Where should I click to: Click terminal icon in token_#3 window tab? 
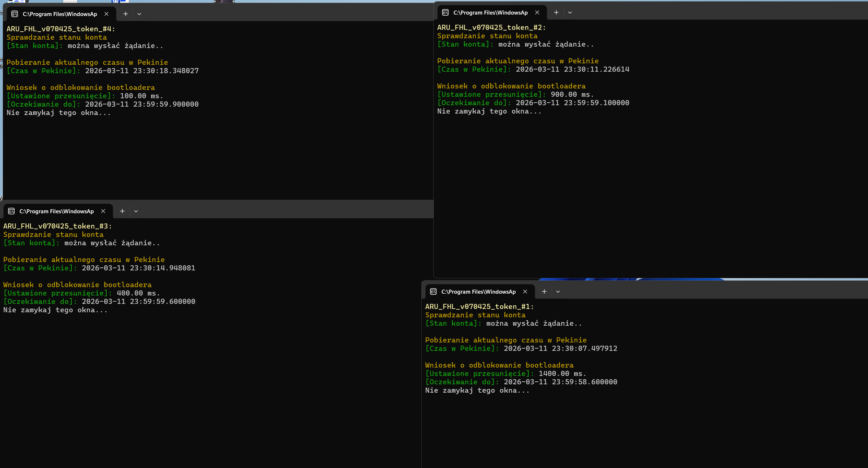point(11,211)
